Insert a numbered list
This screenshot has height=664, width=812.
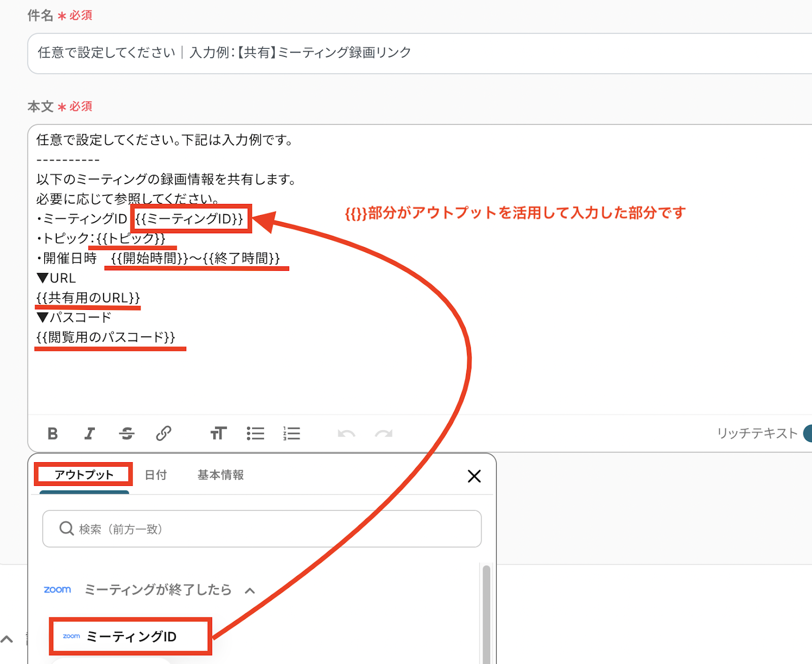(292, 434)
